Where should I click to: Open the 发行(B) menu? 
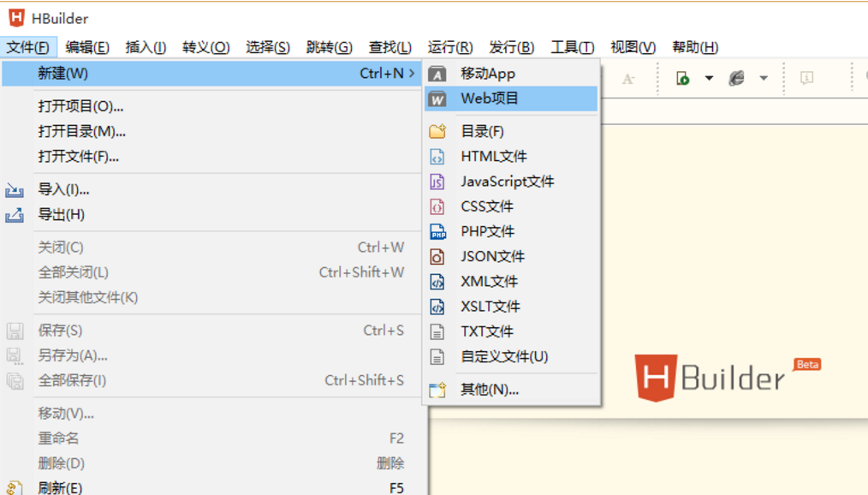pos(512,47)
